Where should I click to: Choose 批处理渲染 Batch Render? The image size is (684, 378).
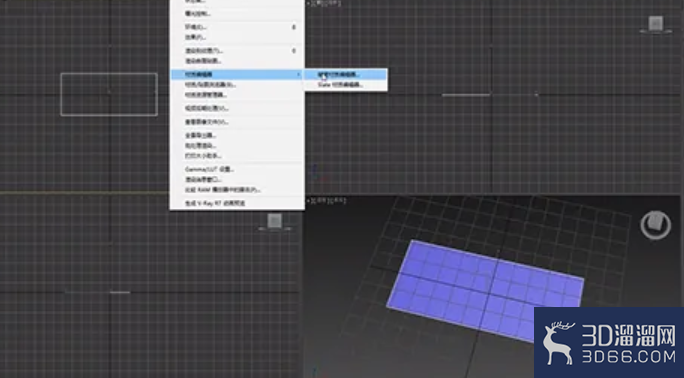tap(237, 146)
